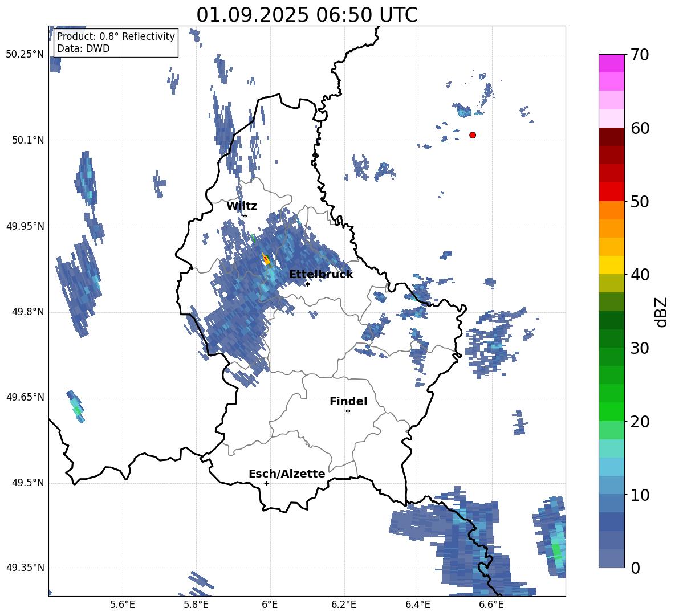Viewport: 675px width, 616px height.
Task: Click the 6.2°E longitude label
Action: pos(344,605)
